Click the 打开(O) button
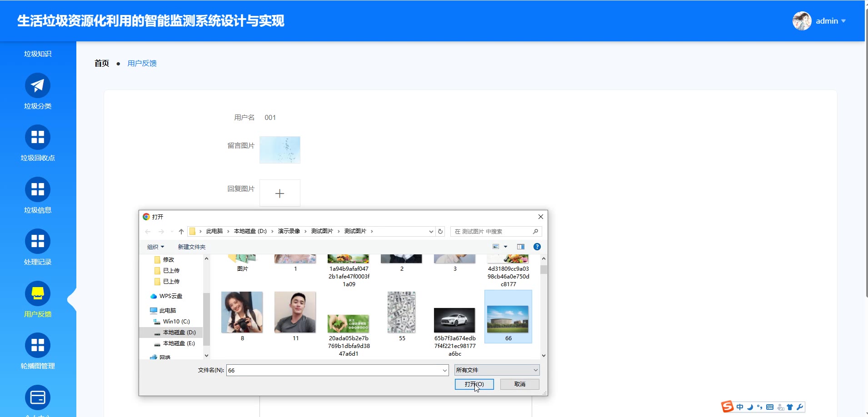 pyautogui.click(x=474, y=384)
